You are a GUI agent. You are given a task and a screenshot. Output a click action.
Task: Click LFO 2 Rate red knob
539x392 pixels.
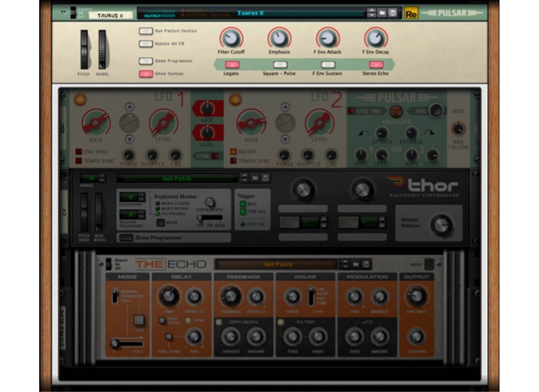click(x=251, y=123)
